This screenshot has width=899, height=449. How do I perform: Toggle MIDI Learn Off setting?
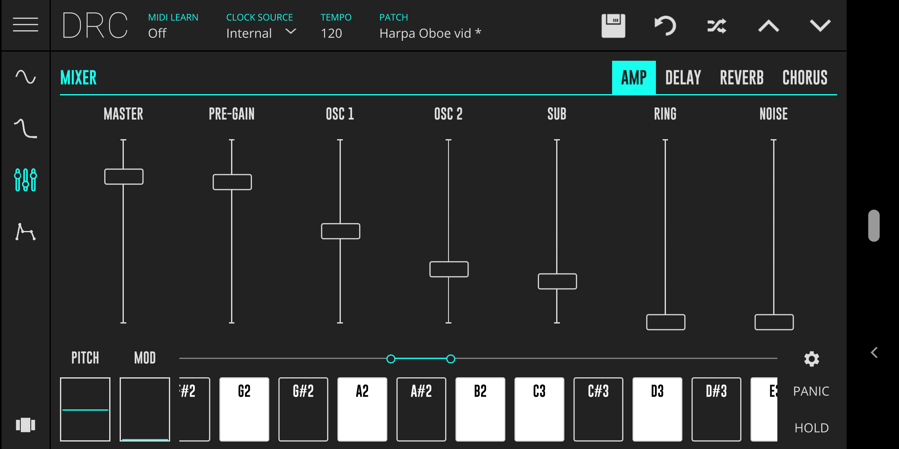157,33
